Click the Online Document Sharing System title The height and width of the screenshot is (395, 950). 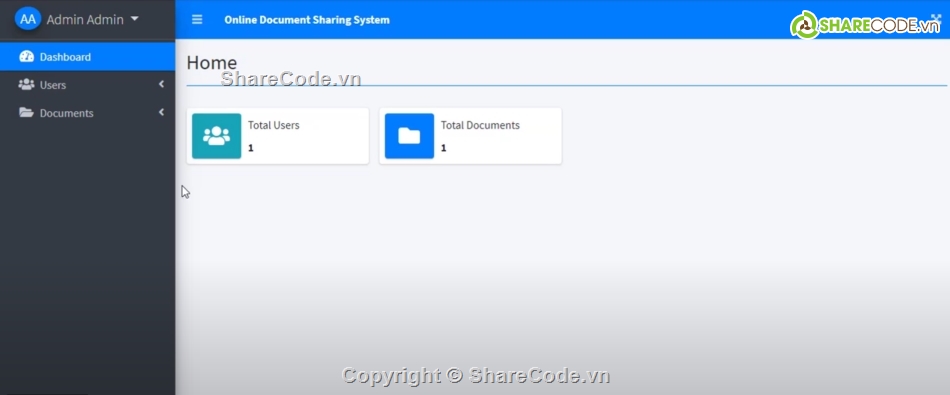pyautogui.click(x=307, y=19)
